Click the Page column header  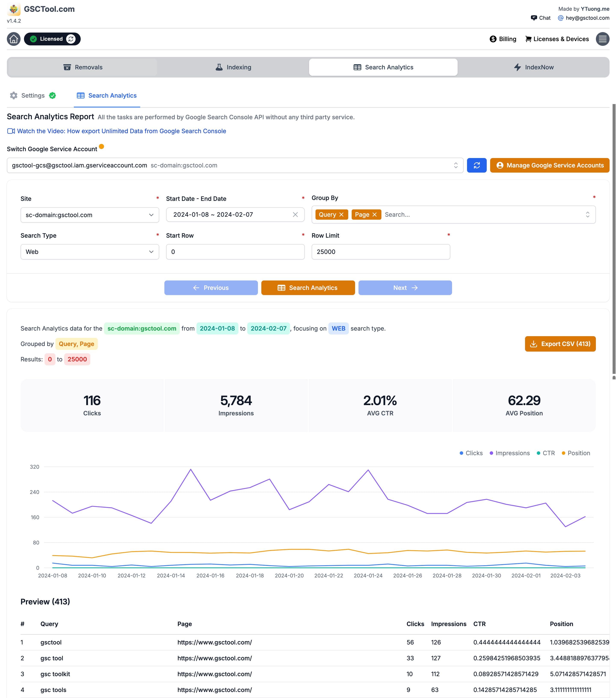tap(185, 624)
